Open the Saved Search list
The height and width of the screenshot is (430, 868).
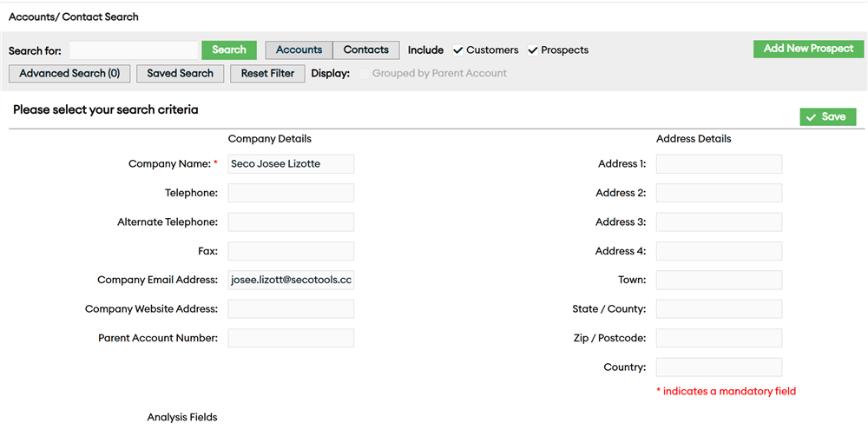coord(180,74)
